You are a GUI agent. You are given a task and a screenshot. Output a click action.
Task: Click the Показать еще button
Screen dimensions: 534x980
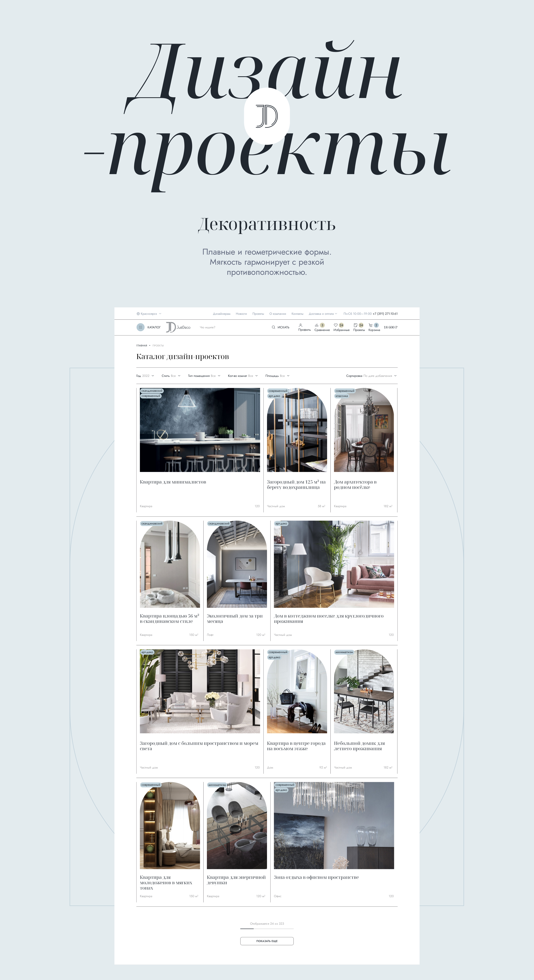coord(267,941)
